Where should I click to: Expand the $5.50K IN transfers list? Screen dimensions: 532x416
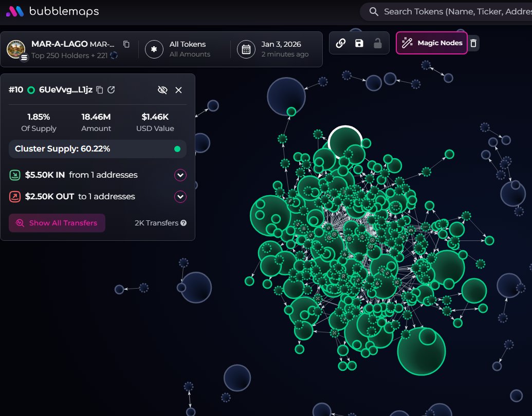pos(180,175)
